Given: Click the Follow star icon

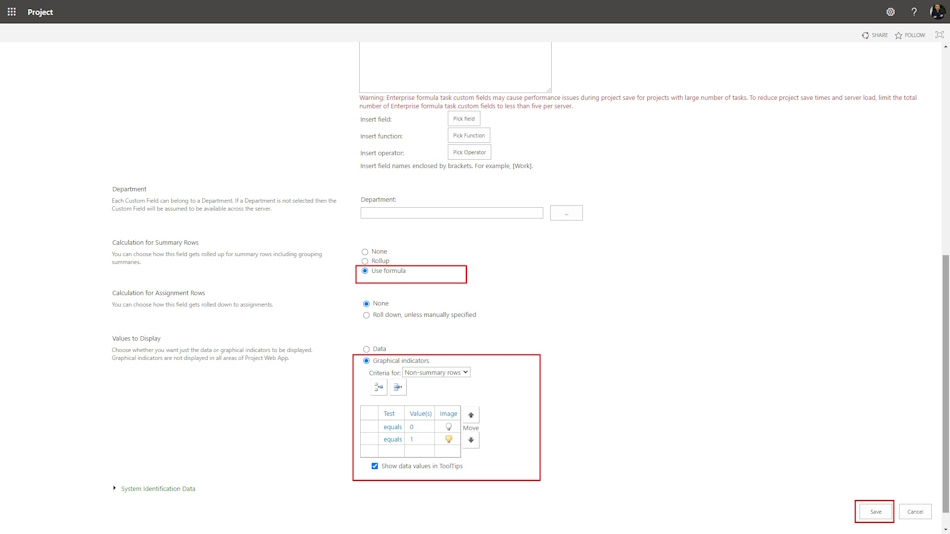Looking at the screenshot, I should pyautogui.click(x=899, y=35).
